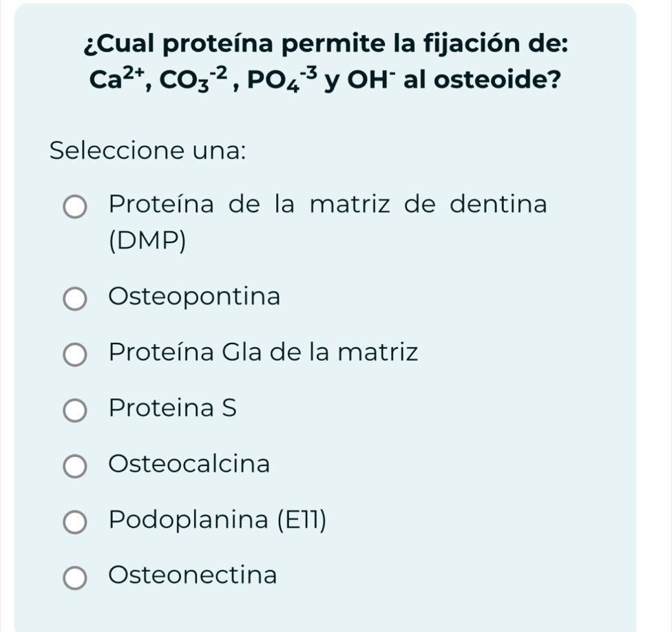Click the Proteína de la matriz de dentina text

(328, 204)
